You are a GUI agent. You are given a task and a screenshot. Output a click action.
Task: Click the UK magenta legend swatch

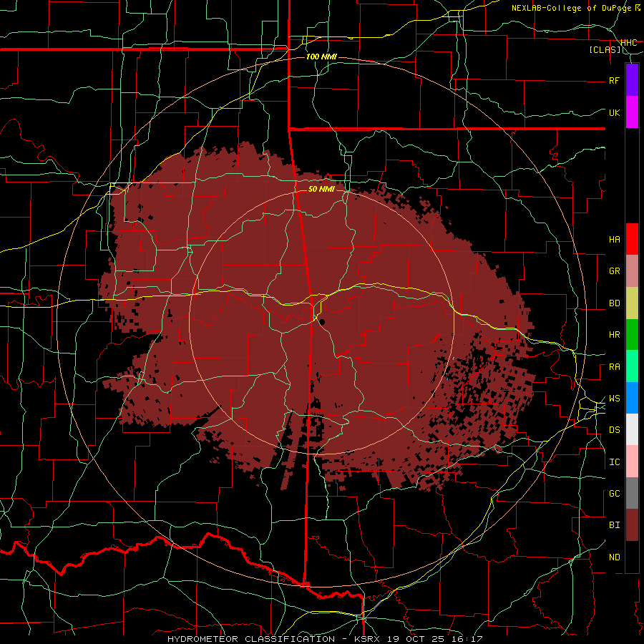[632, 112]
